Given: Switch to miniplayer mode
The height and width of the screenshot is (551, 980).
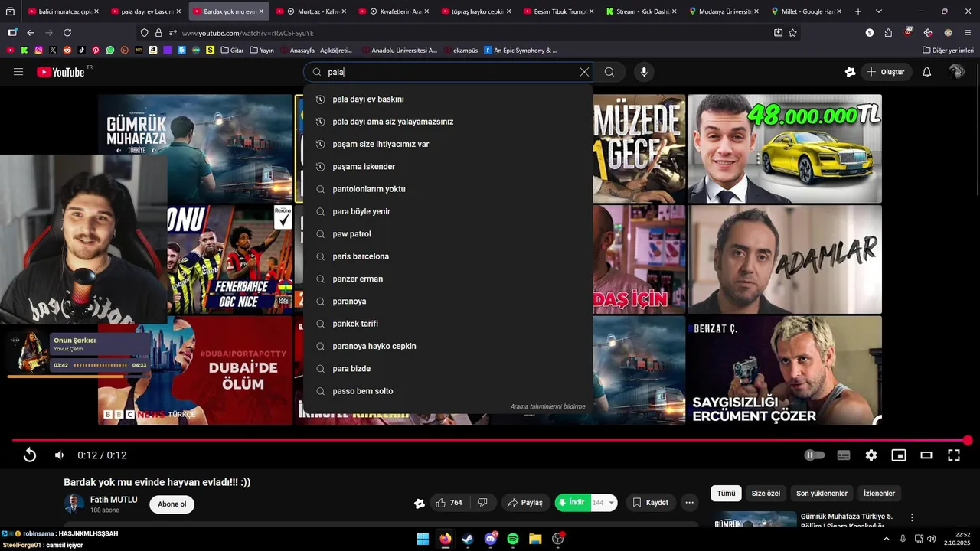Looking at the screenshot, I should tap(899, 455).
